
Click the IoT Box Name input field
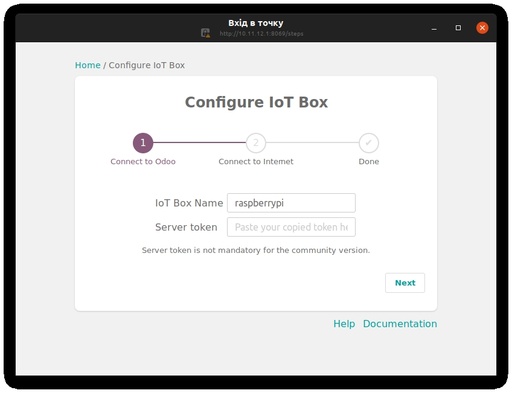coord(291,203)
